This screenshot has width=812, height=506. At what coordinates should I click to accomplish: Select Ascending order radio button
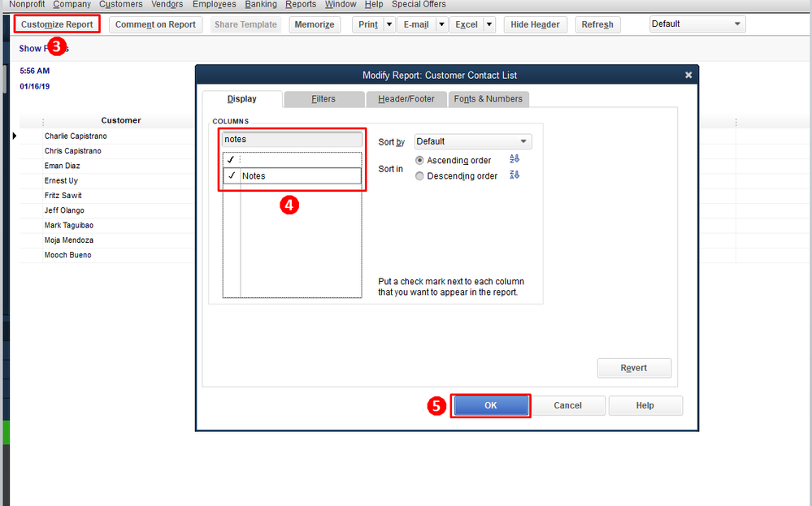419,160
